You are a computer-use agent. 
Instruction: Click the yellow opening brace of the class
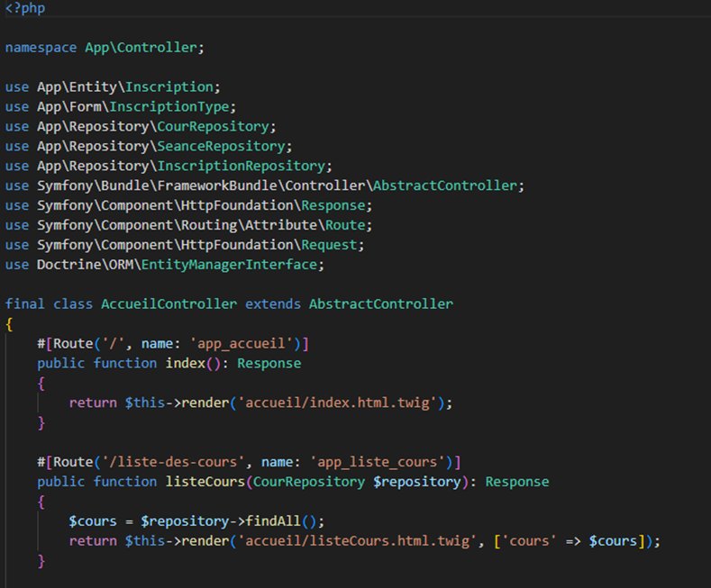pos(9,324)
